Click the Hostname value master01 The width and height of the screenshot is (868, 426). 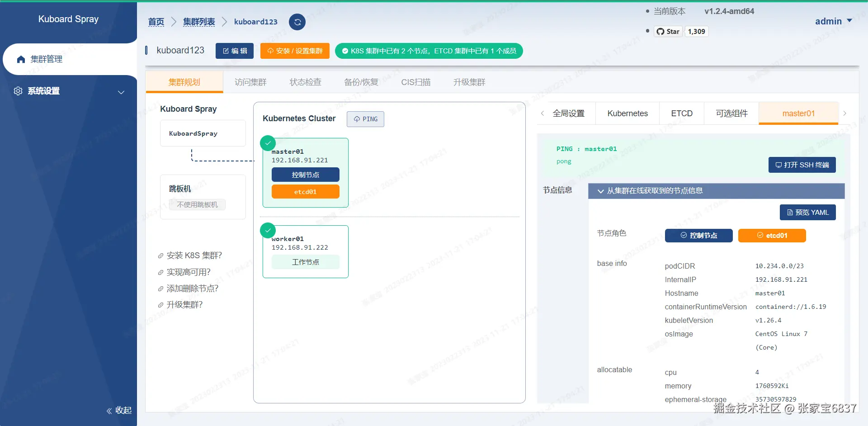(x=770, y=293)
